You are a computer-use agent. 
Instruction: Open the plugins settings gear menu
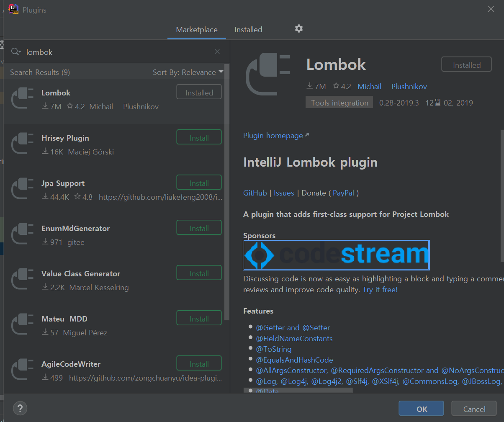[298, 28]
